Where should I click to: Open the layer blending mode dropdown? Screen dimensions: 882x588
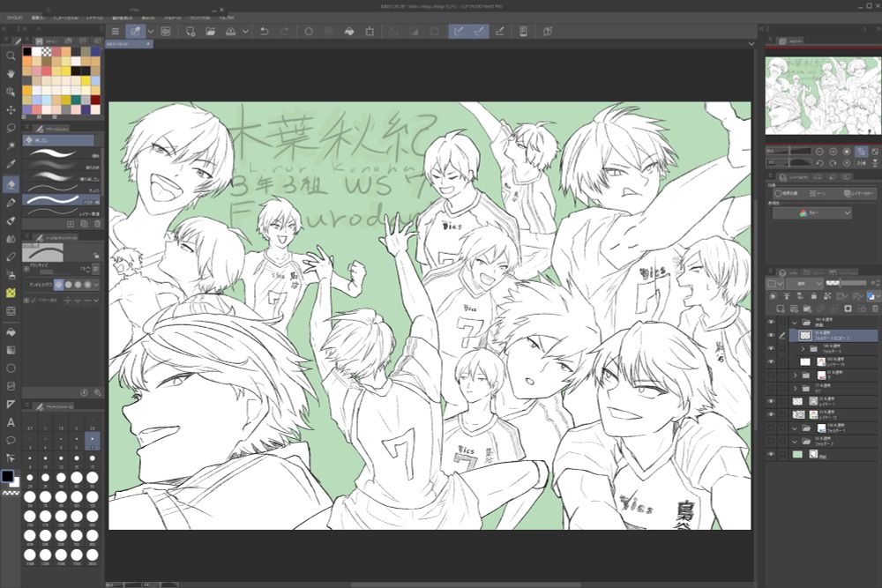click(x=804, y=284)
